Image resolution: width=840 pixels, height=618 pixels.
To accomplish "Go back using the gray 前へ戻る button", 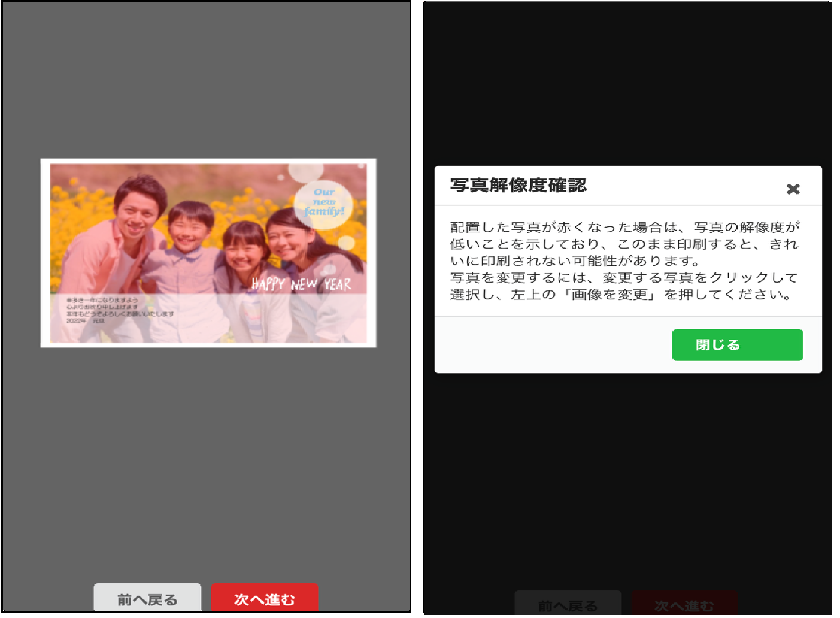I will (147, 598).
